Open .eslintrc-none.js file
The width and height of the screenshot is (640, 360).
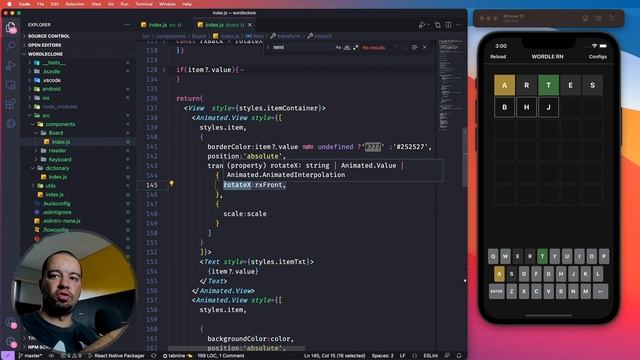[61, 221]
